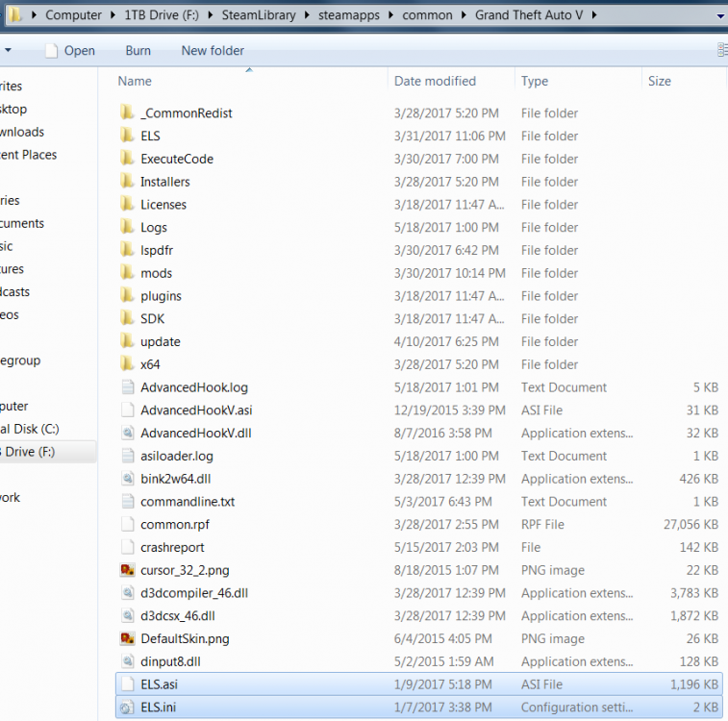The width and height of the screenshot is (728, 721).
Task: Select Local Disk (C:) in navigation pane
Action: (29, 430)
